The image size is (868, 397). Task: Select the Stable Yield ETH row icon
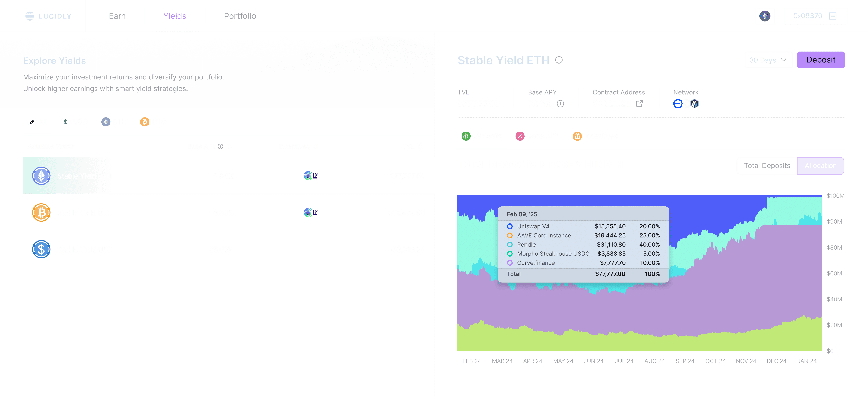(41, 175)
